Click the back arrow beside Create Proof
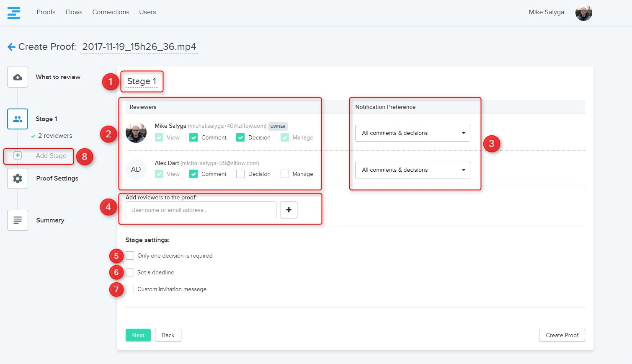632x364 pixels. 11,47
